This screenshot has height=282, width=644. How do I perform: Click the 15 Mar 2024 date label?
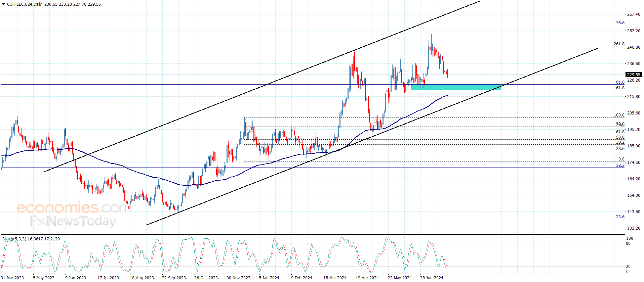coord(335,278)
